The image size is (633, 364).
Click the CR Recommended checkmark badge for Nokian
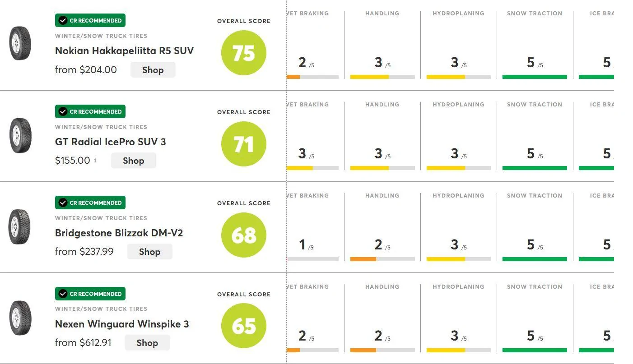coord(90,20)
